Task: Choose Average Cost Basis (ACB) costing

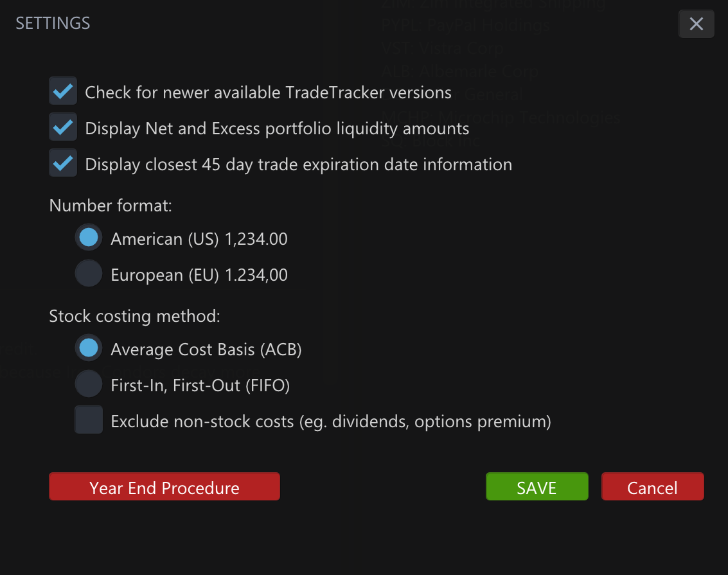Action: coord(88,348)
